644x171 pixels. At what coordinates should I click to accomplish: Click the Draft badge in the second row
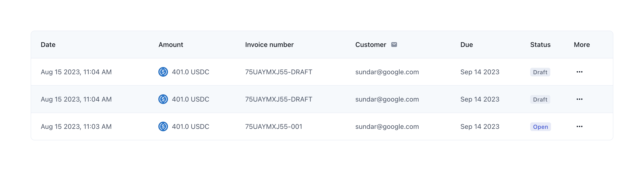(540, 99)
